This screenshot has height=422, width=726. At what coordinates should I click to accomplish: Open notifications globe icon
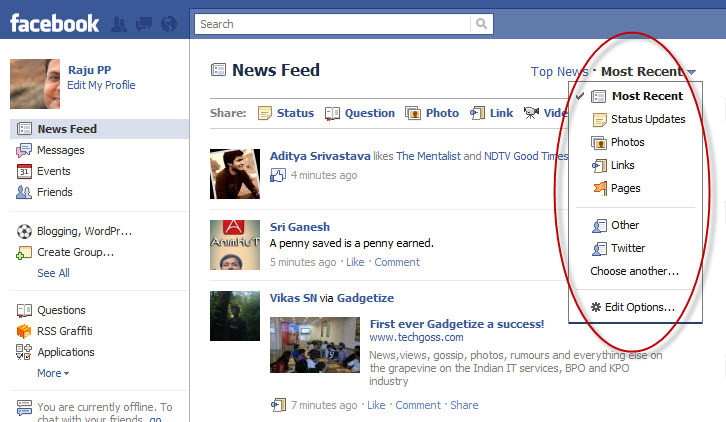pyautogui.click(x=169, y=24)
